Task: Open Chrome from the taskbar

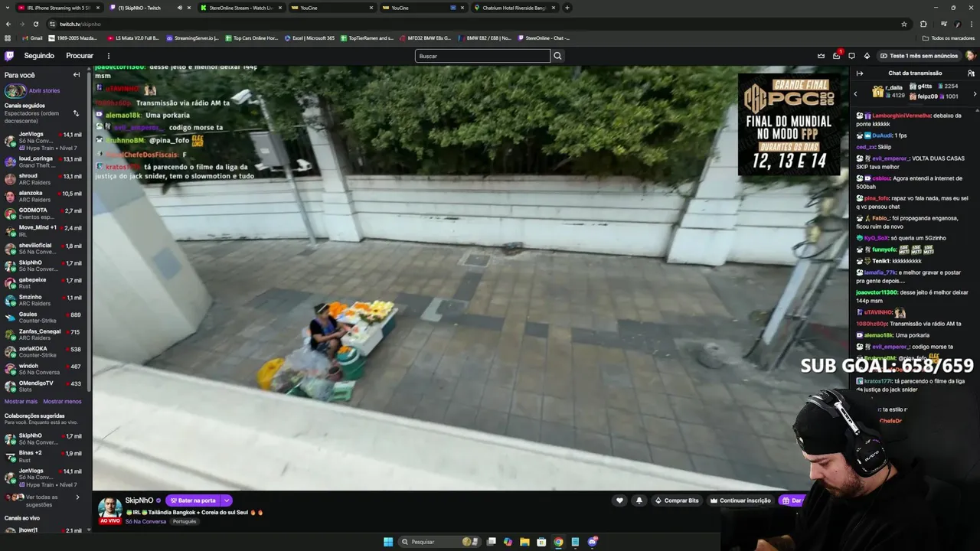Action: click(x=558, y=542)
